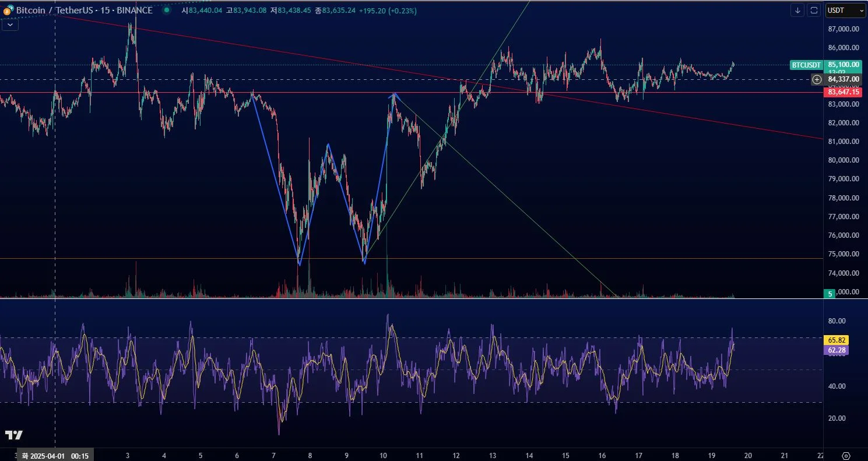The width and height of the screenshot is (868, 461).
Task: Click date 20 on the time axis
Action: coord(748,455)
